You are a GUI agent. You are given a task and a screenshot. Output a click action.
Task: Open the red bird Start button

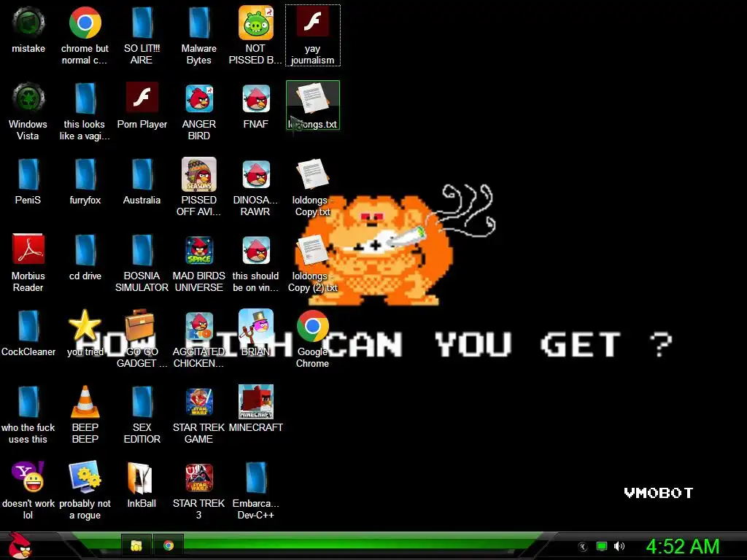(x=20, y=545)
